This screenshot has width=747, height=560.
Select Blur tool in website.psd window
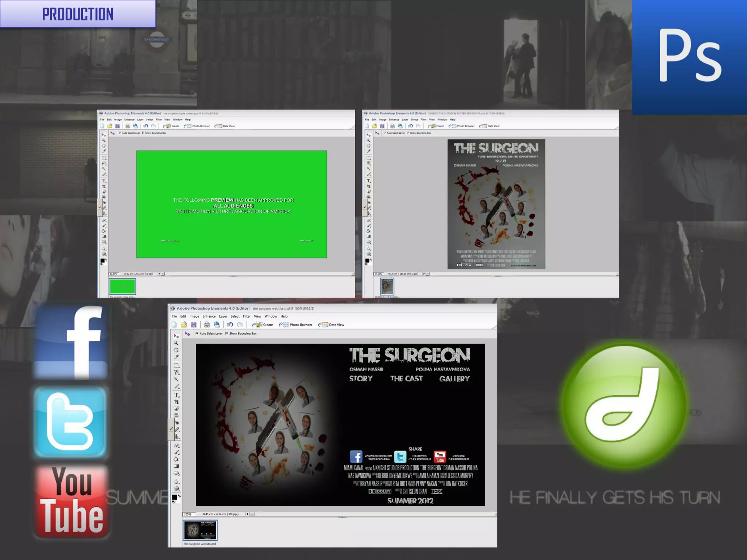pyautogui.click(x=177, y=482)
